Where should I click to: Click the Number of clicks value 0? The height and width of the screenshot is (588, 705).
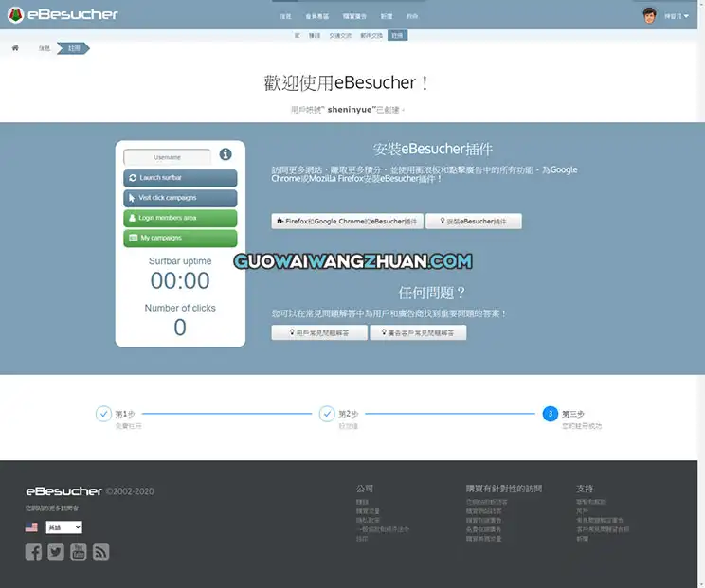coord(180,328)
